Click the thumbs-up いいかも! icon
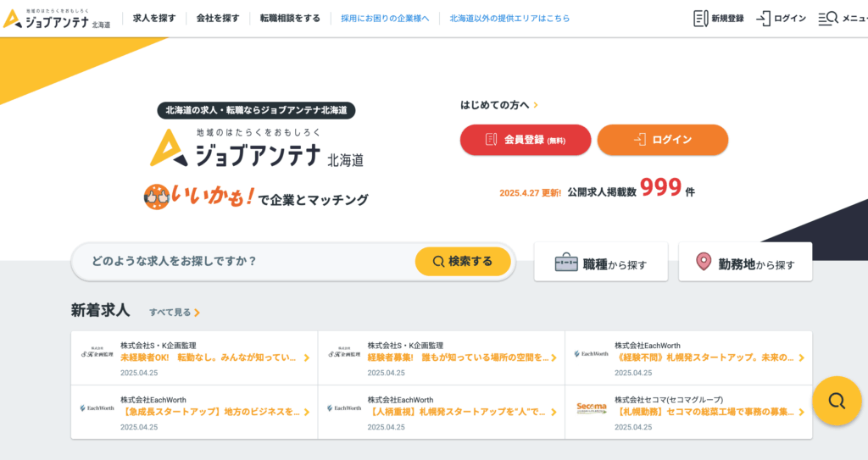868x460 pixels. 157,197
